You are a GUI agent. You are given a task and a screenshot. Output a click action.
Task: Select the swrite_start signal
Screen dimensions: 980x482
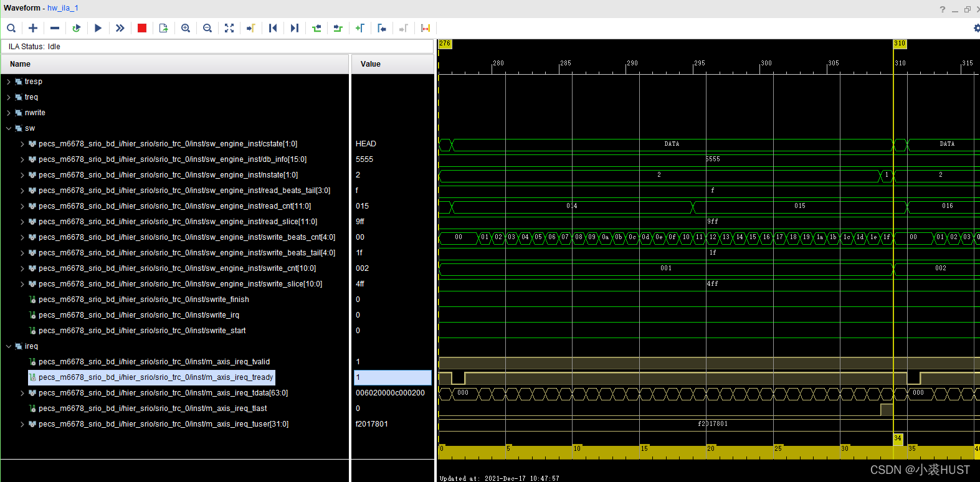pyautogui.click(x=142, y=331)
